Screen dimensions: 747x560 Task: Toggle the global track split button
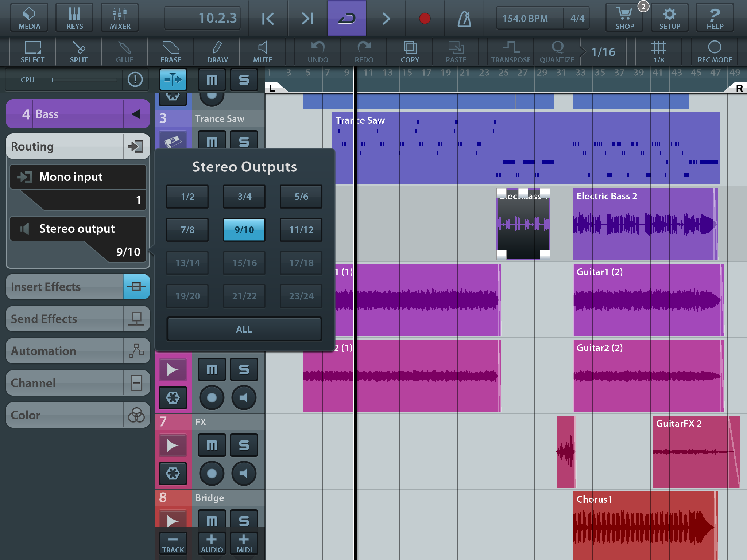pyautogui.click(x=173, y=79)
